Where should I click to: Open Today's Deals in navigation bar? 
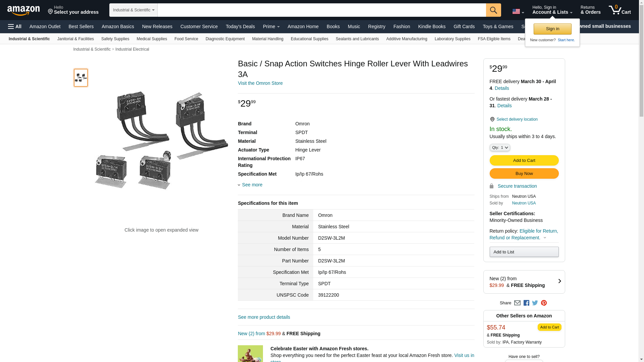(x=240, y=26)
